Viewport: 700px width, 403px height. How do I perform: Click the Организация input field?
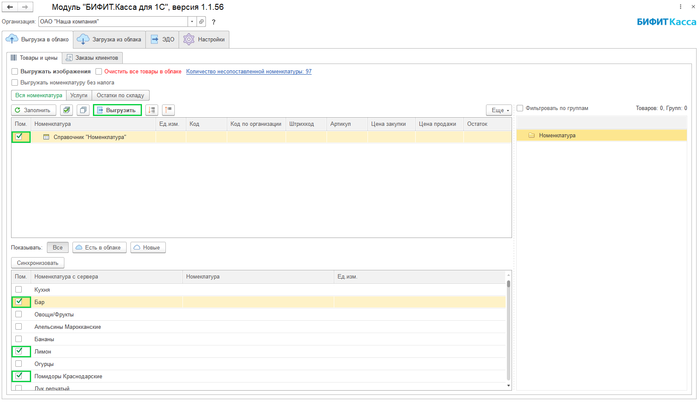coord(112,21)
